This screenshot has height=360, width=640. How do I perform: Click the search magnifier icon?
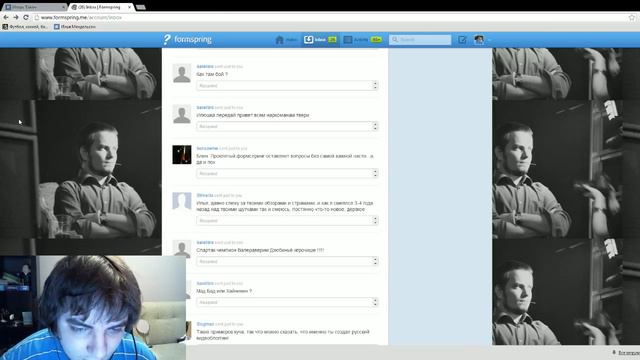[395, 40]
